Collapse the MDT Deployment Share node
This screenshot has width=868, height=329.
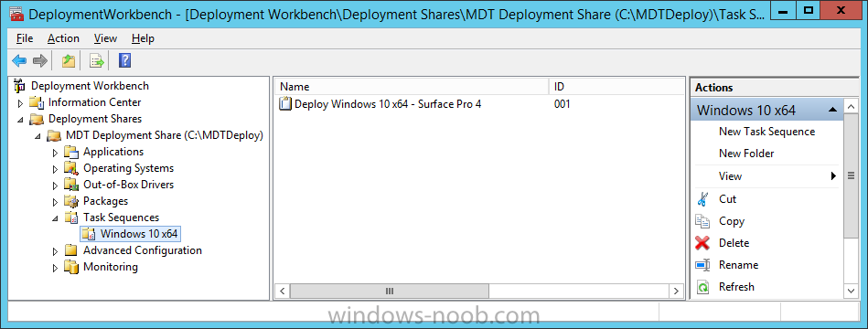tap(38, 136)
